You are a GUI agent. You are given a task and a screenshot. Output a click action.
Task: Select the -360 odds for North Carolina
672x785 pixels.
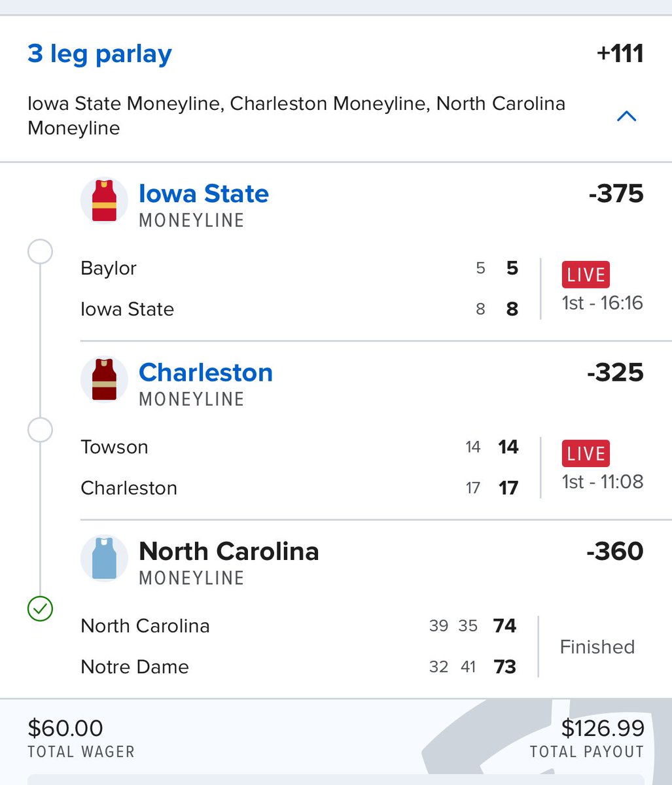[x=615, y=551]
